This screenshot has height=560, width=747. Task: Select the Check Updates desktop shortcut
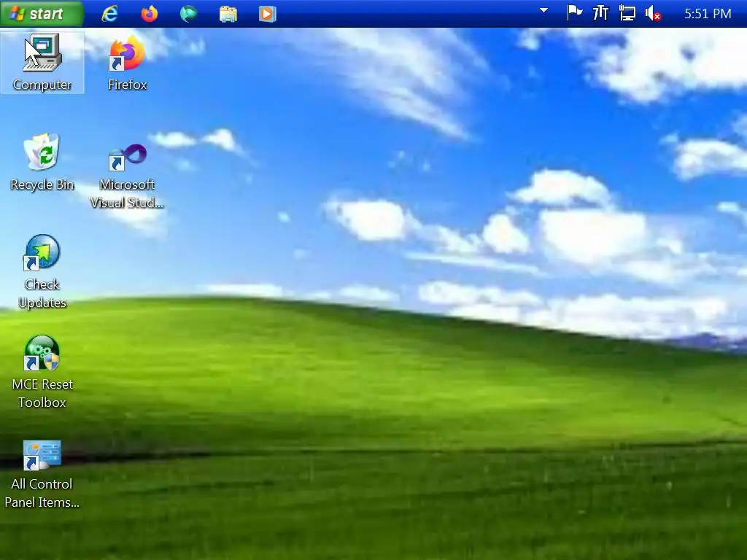(x=42, y=272)
